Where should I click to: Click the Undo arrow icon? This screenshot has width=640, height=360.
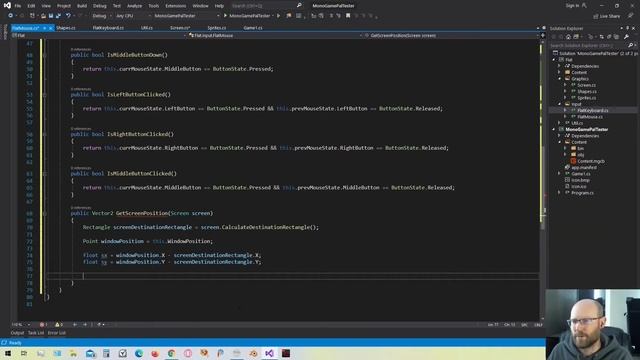click(x=68, y=16)
